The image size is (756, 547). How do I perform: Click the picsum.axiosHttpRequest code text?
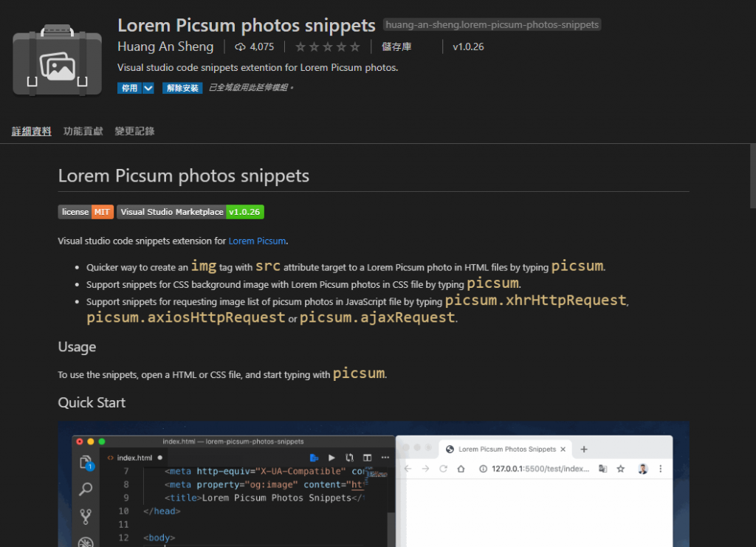[x=186, y=317]
